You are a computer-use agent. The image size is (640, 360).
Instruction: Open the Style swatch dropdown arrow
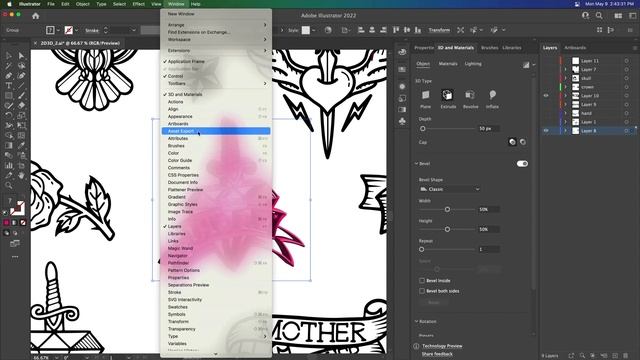click(313, 30)
